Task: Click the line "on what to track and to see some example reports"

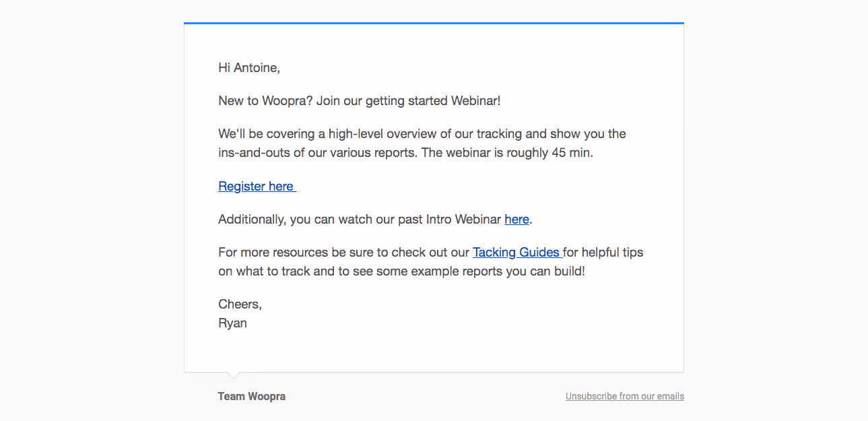Action: (x=402, y=271)
